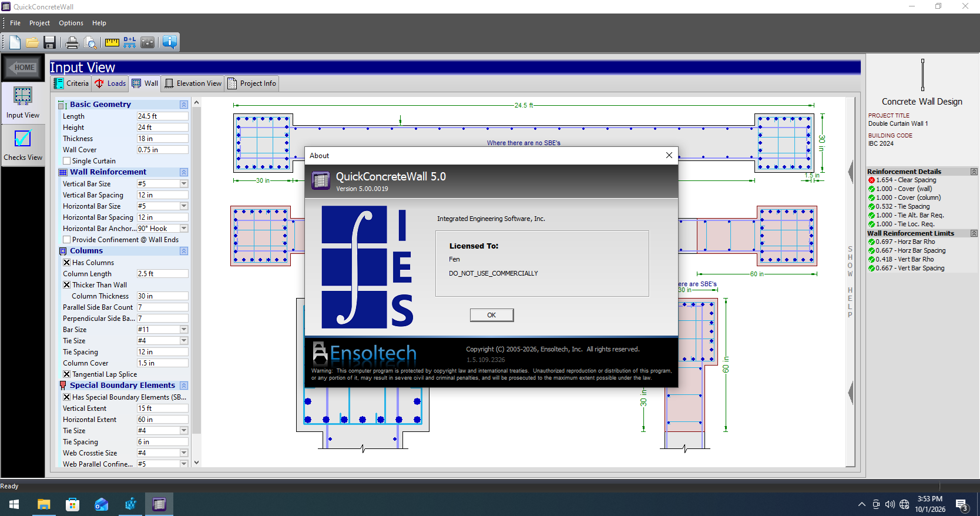Open the Windows Start menu
Screen dimensions: 980x516
pyautogui.click(x=14, y=504)
